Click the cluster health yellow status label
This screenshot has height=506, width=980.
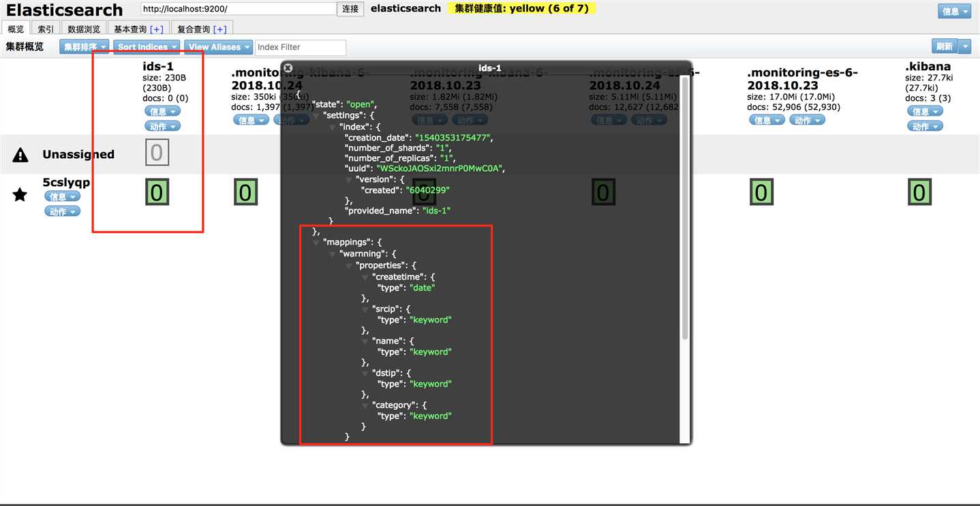point(521,8)
